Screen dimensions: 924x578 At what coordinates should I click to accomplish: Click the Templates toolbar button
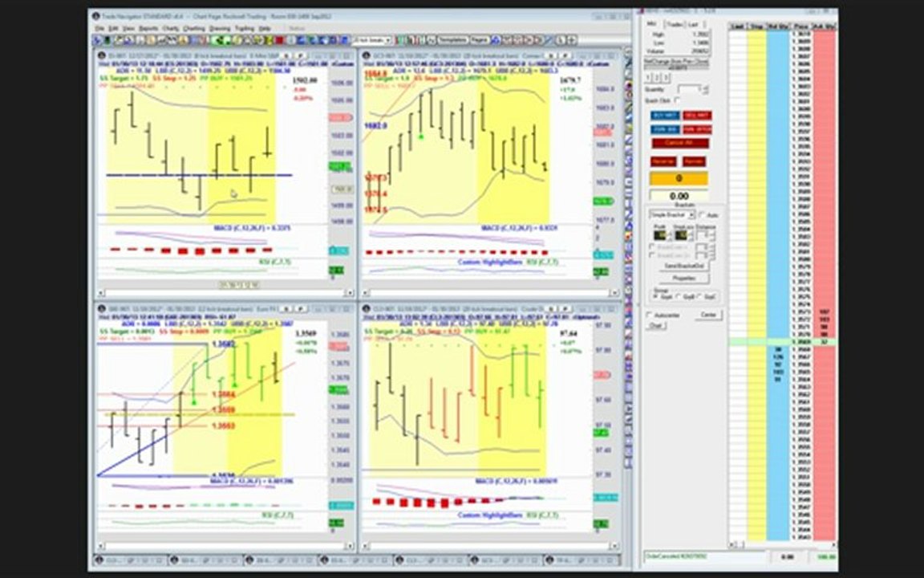click(x=452, y=40)
